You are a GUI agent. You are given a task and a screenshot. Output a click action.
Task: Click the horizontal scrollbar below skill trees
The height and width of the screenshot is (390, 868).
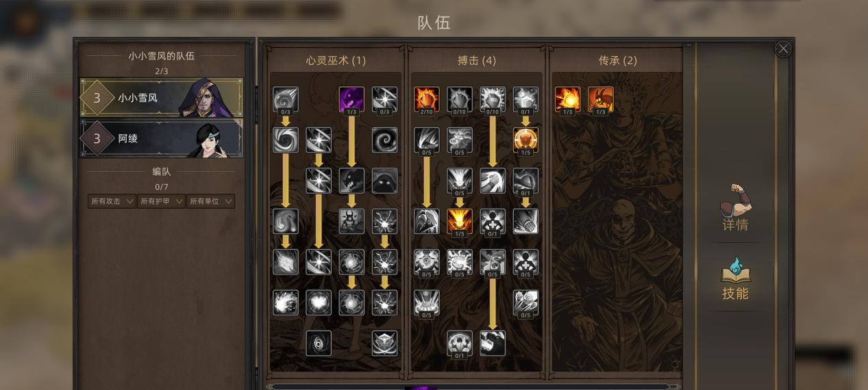pos(473,387)
